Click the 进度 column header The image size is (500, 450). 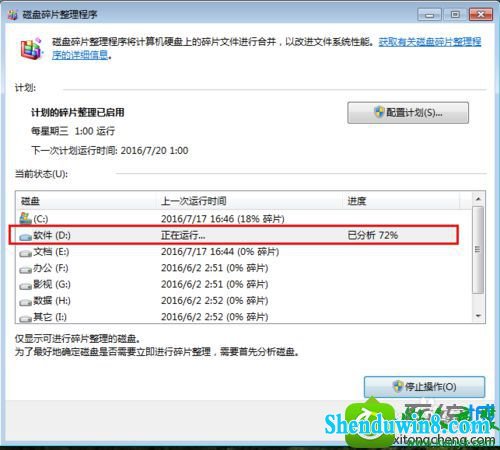(401, 201)
